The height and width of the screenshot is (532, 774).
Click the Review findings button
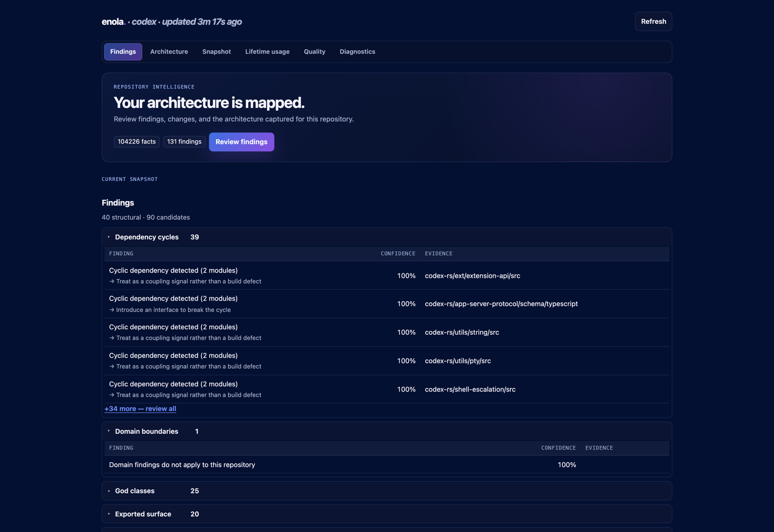[x=241, y=142]
